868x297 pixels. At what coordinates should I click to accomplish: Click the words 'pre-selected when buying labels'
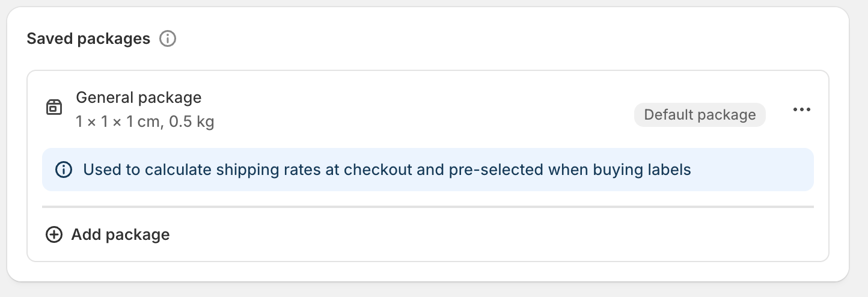pyautogui.click(x=569, y=170)
